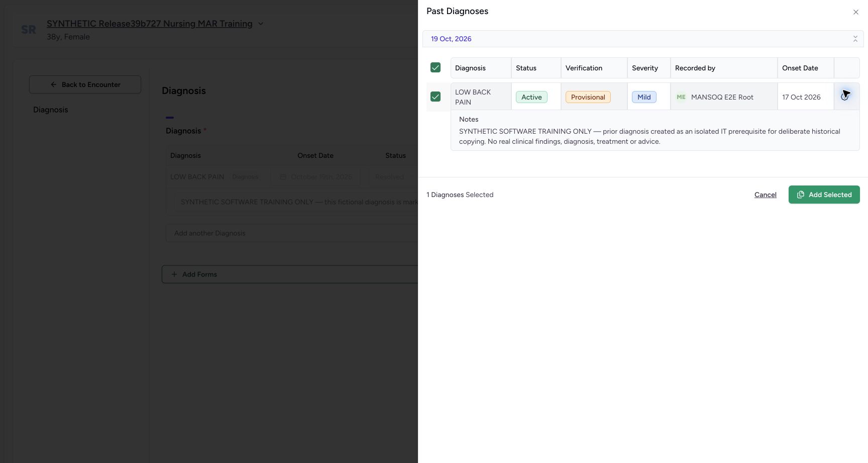Screen dimensions: 868x463
Task: Click LOW BACK PAIN in the background diagnosis form
Action: 197,177
